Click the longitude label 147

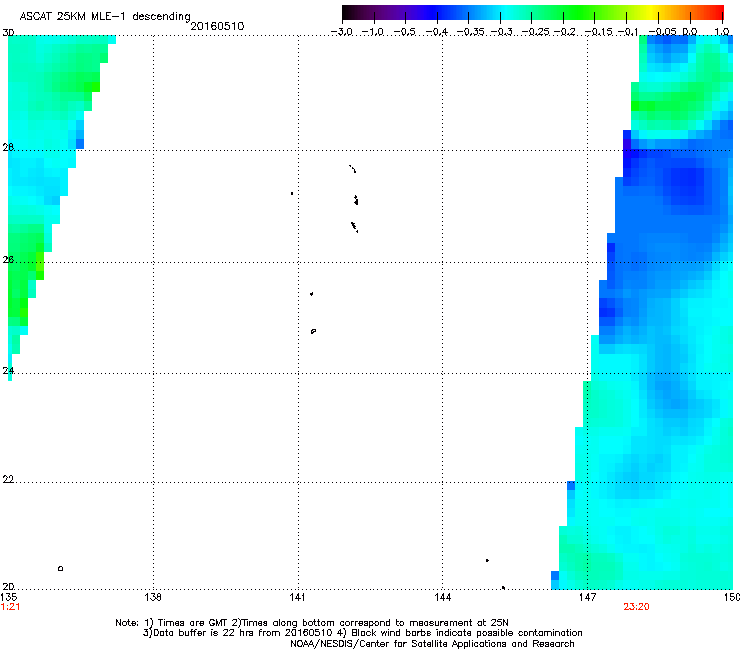click(587, 597)
